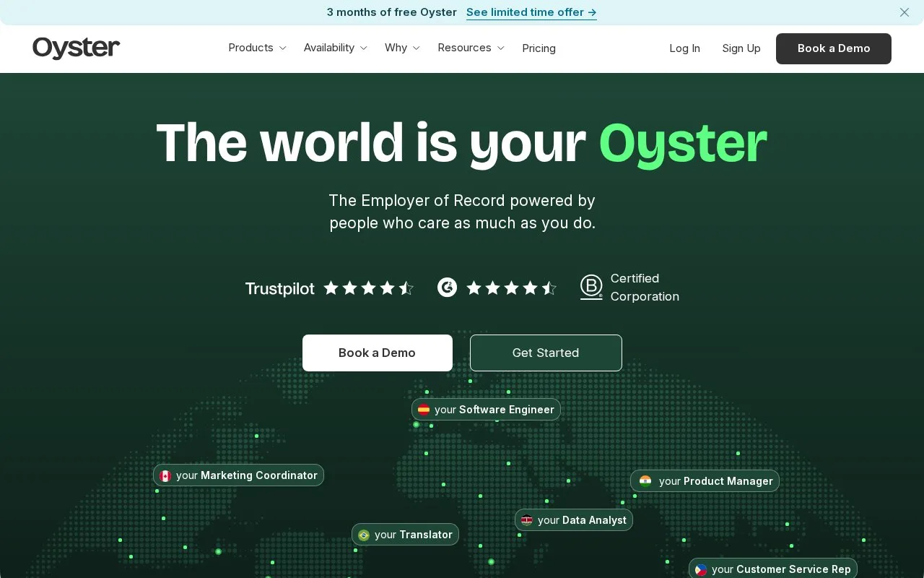Screen dimensions: 924x578
Task: Click the green Oyster word in headline
Action: (683, 143)
